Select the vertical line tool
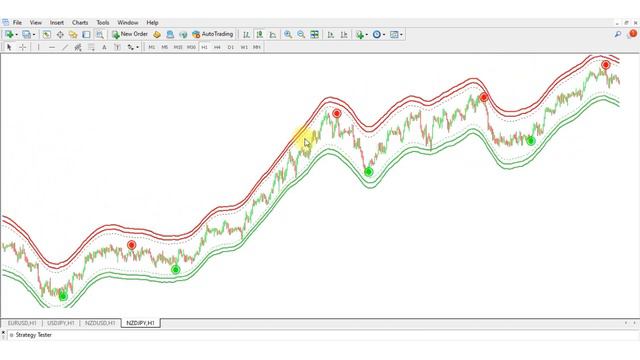Image resolution: width=640 pixels, height=360 pixels. (38, 47)
